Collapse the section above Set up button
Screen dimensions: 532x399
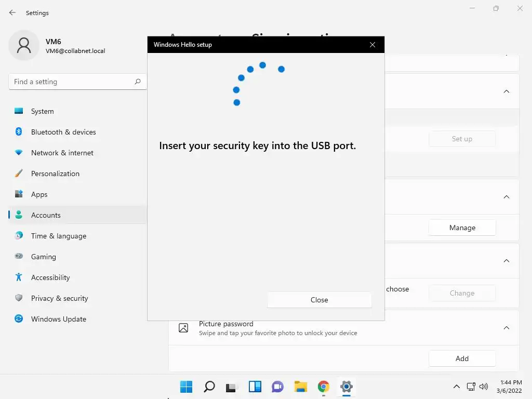(506, 91)
